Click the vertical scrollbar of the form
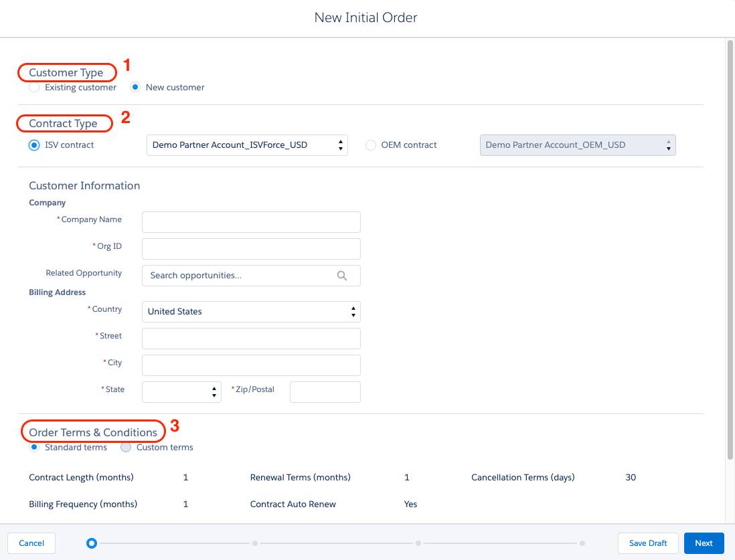 730,250
